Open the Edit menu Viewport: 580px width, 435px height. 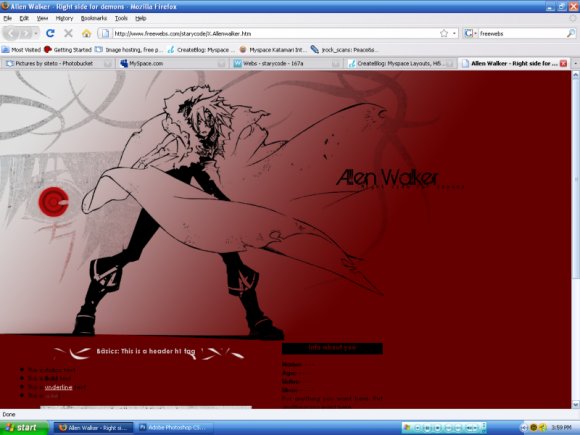[24, 18]
